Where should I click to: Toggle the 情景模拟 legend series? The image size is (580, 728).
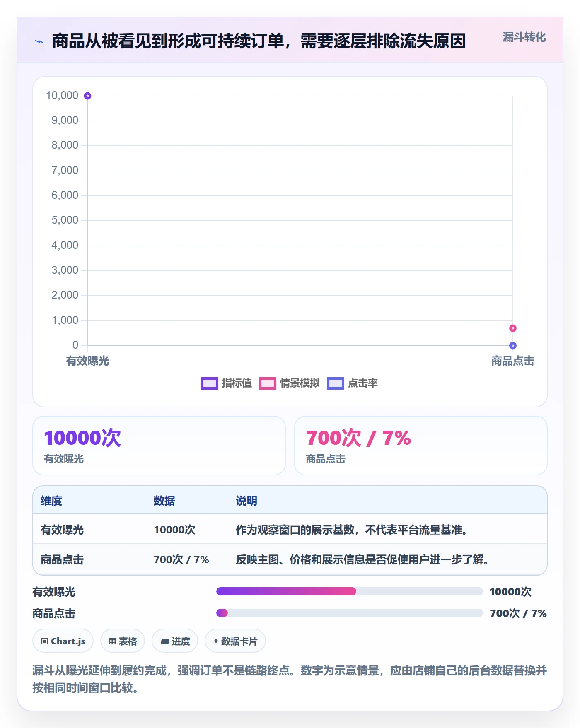pyautogui.click(x=289, y=383)
